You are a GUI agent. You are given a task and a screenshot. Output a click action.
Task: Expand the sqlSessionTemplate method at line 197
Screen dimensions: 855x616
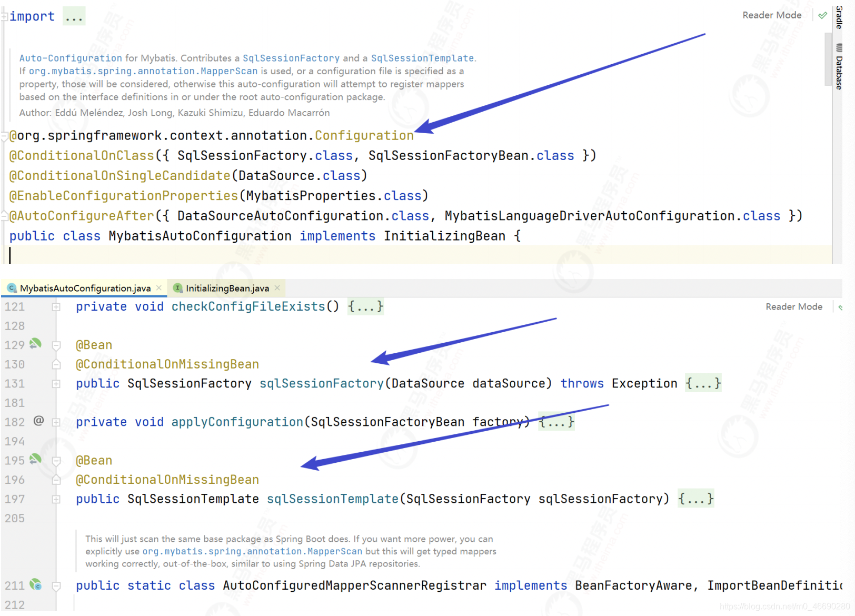[x=56, y=499]
